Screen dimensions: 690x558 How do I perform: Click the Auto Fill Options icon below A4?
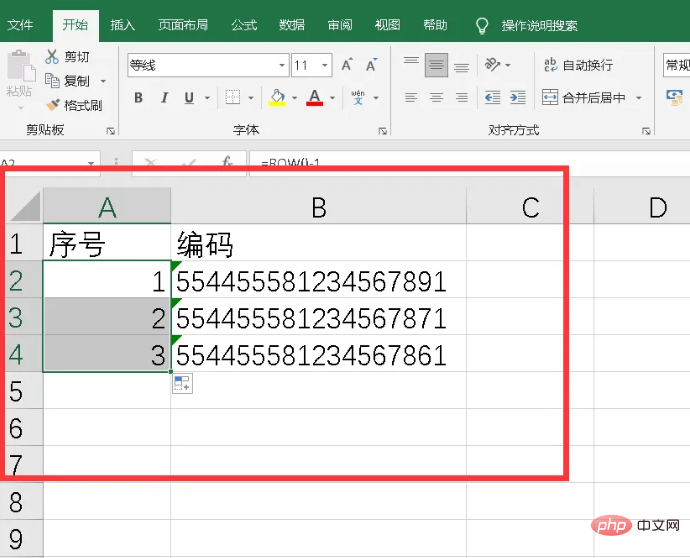(x=181, y=384)
